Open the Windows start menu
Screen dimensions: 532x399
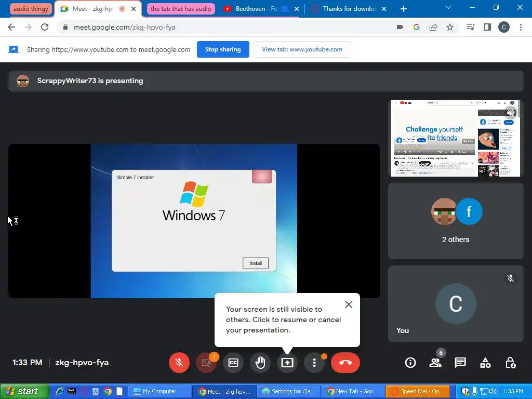coord(24,391)
